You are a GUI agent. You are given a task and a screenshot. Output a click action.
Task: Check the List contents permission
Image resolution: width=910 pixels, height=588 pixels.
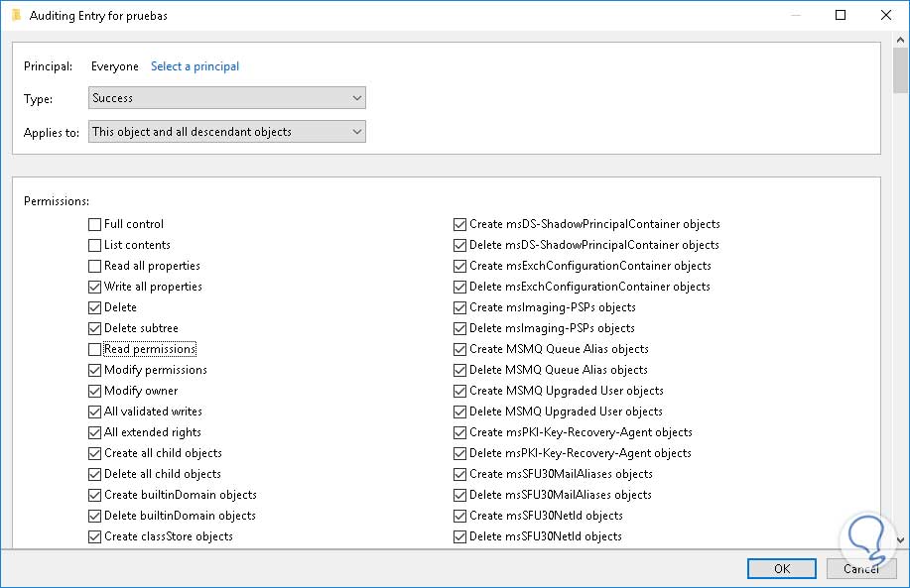click(x=95, y=245)
